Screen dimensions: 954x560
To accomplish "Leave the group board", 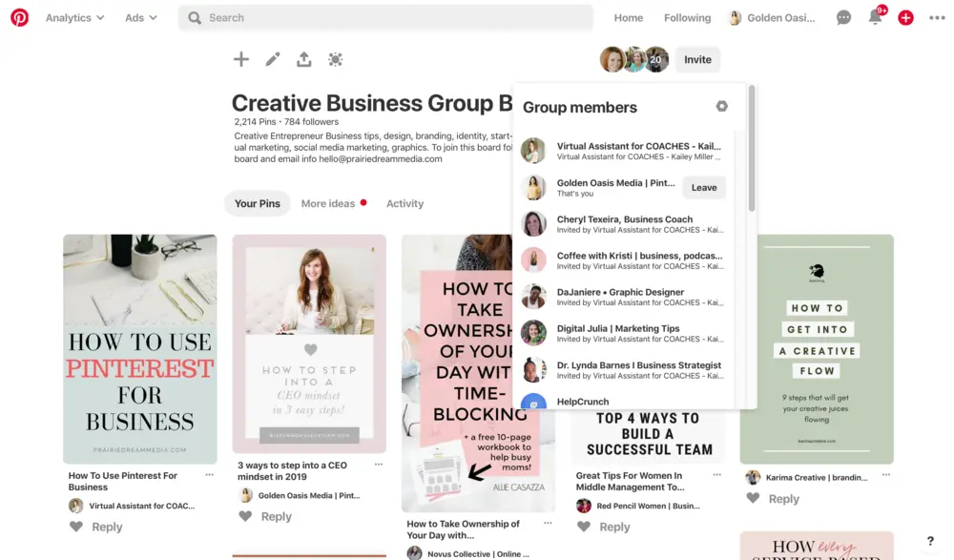I will tap(704, 188).
